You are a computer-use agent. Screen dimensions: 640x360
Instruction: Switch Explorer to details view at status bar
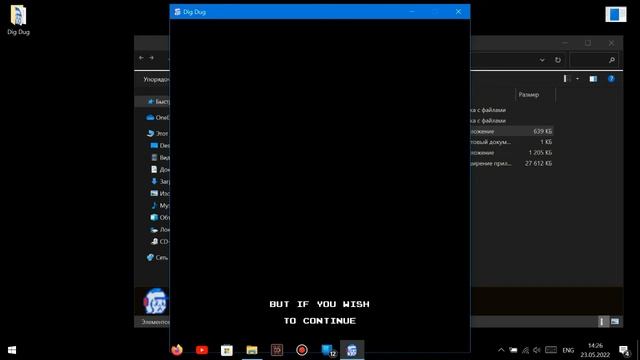(x=602, y=322)
